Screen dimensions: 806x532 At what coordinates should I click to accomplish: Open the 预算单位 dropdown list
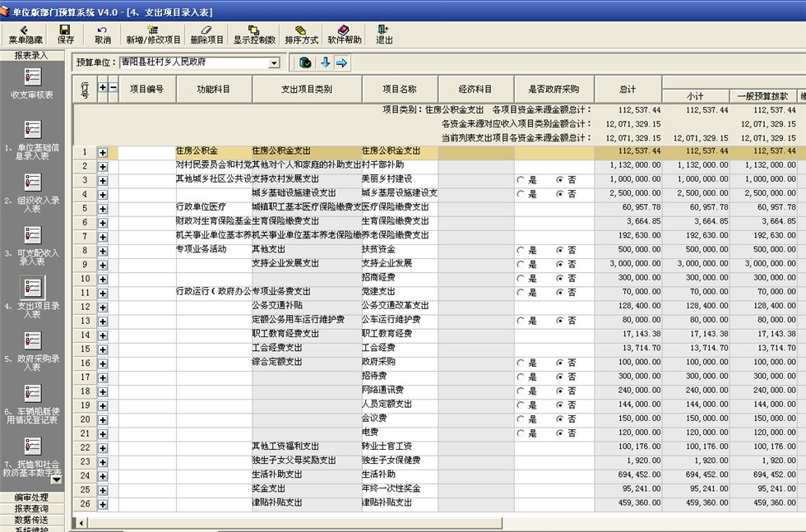click(x=274, y=62)
